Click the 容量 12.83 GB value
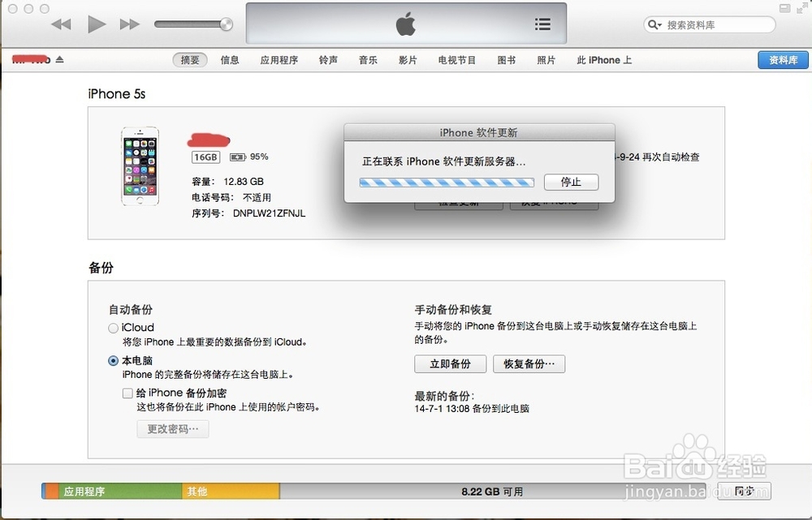 click(244, 182)
